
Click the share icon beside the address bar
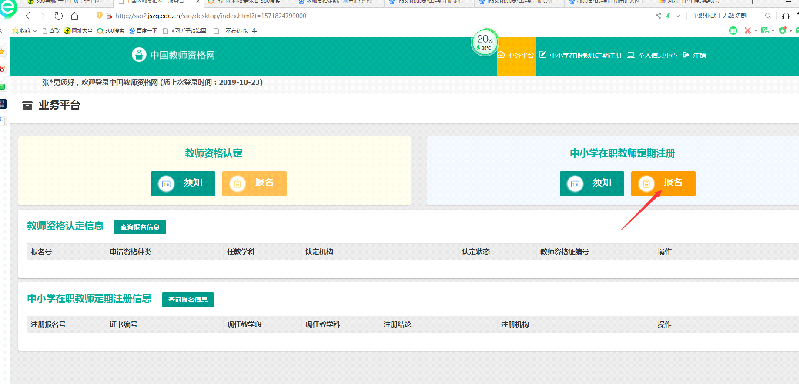coord(660,16)
